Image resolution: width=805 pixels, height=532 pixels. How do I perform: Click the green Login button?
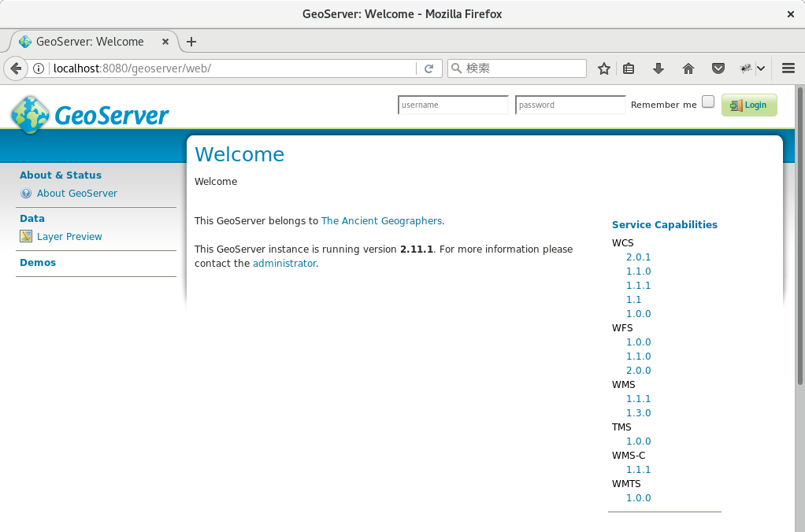tap(749, 105)
